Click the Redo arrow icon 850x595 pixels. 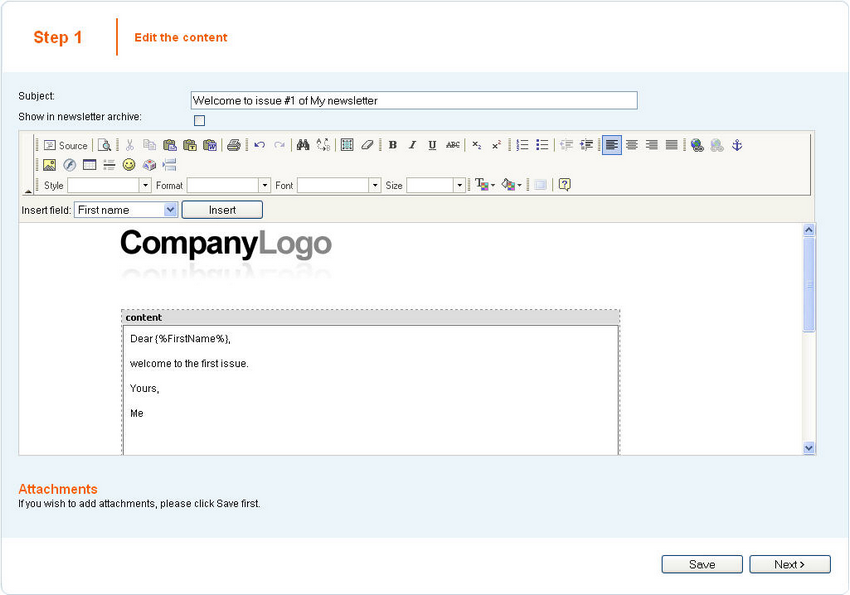(x=279, y=145)
